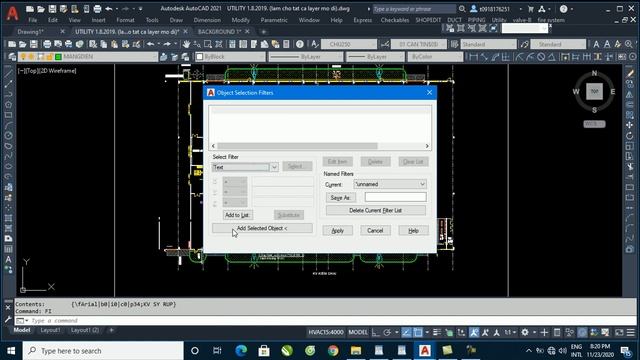Click the Plot printer icon in quick access toolbar
This screenshot has height=360, width=640.
click(x=97, y=9)
